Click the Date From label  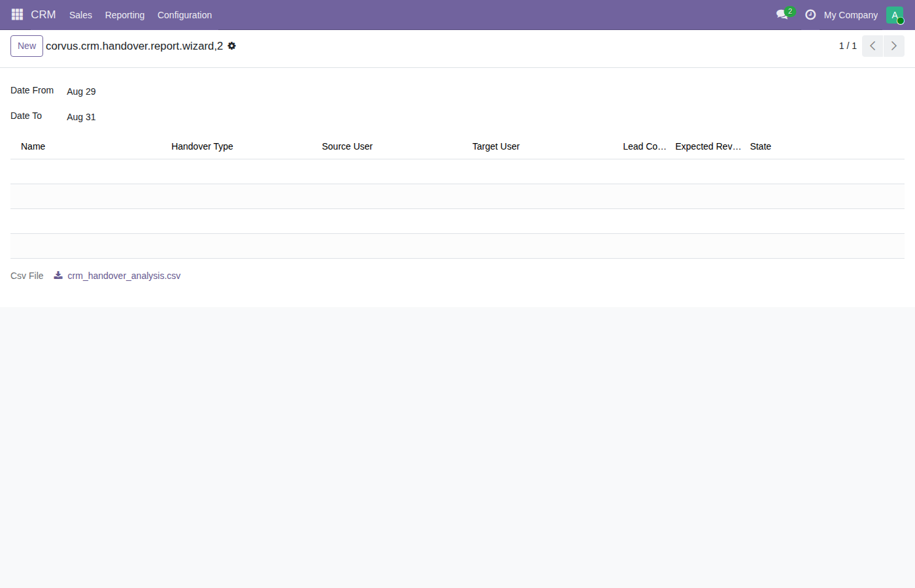(x=32, y=90)
